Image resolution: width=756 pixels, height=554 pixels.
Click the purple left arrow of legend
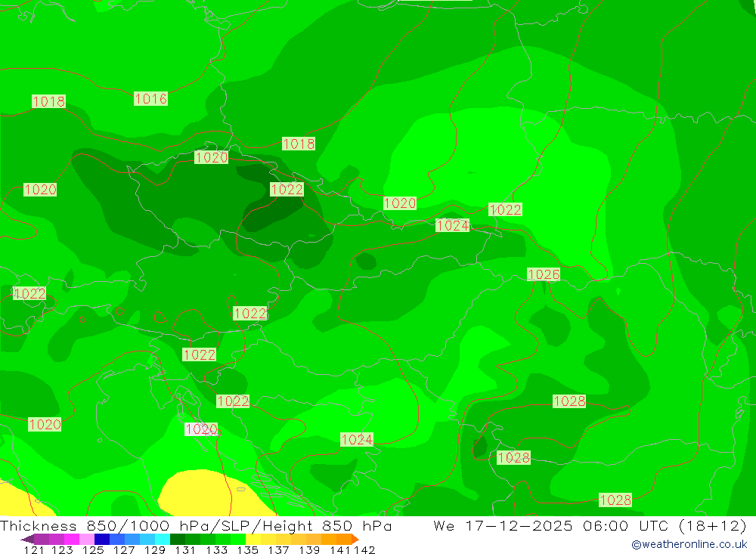click(x=27, y=539)
